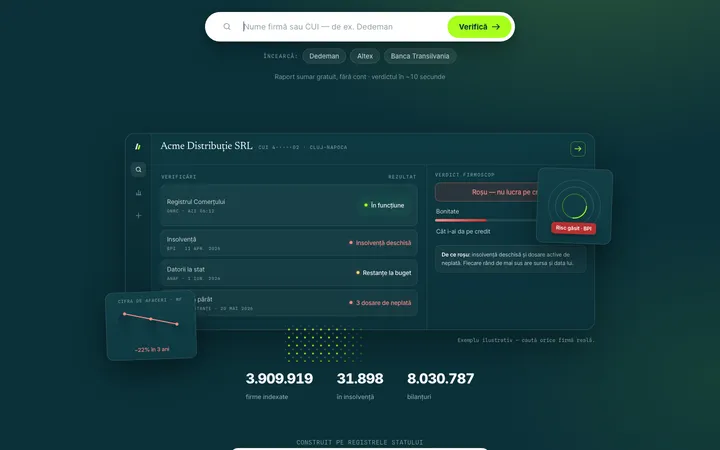720x450 pixels.
Task: Open the Insolvență verification row
Action: tap(289, 243)
